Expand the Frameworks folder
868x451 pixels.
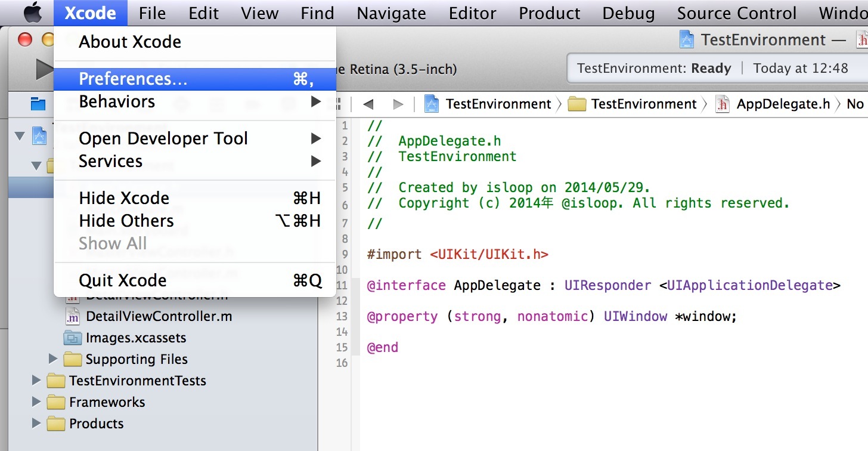pyautogui.click(x=36, y=401)
